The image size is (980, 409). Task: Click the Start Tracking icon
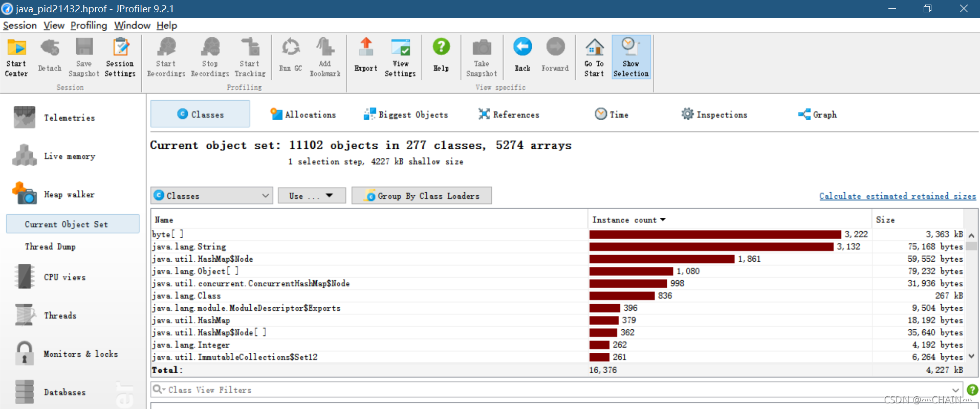[250, 57]
